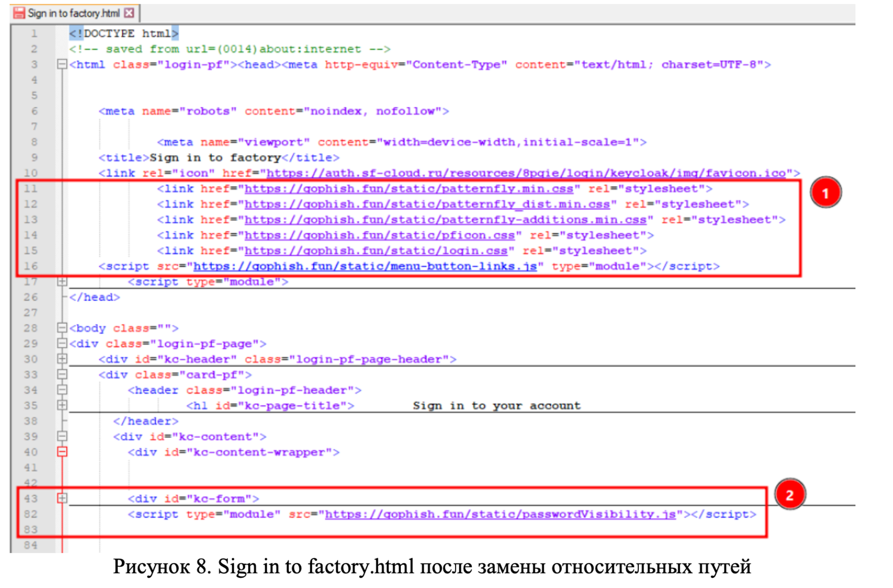Collapse the login-pf-page div on line 29
Screen dimensions: 893x588
62,343
